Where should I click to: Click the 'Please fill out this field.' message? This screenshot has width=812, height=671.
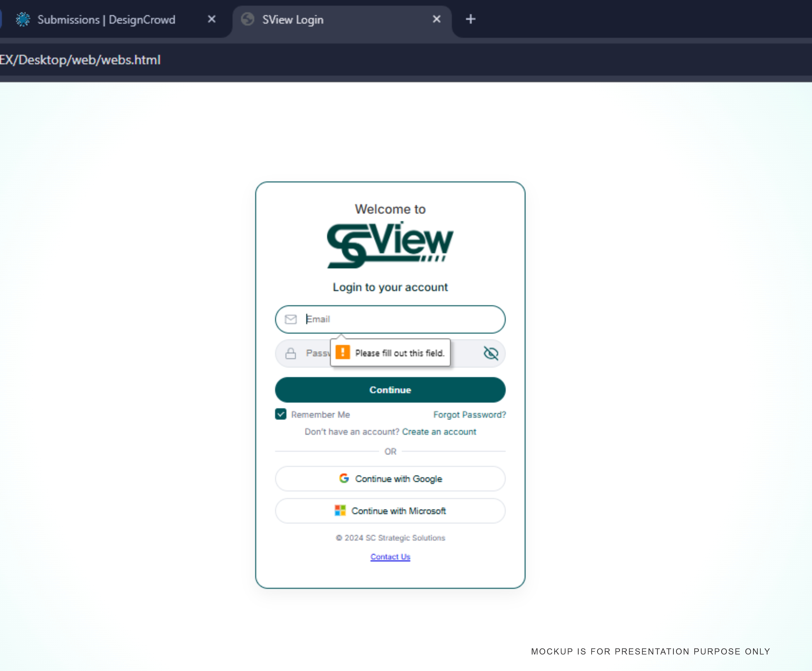[x=400, y=353]
